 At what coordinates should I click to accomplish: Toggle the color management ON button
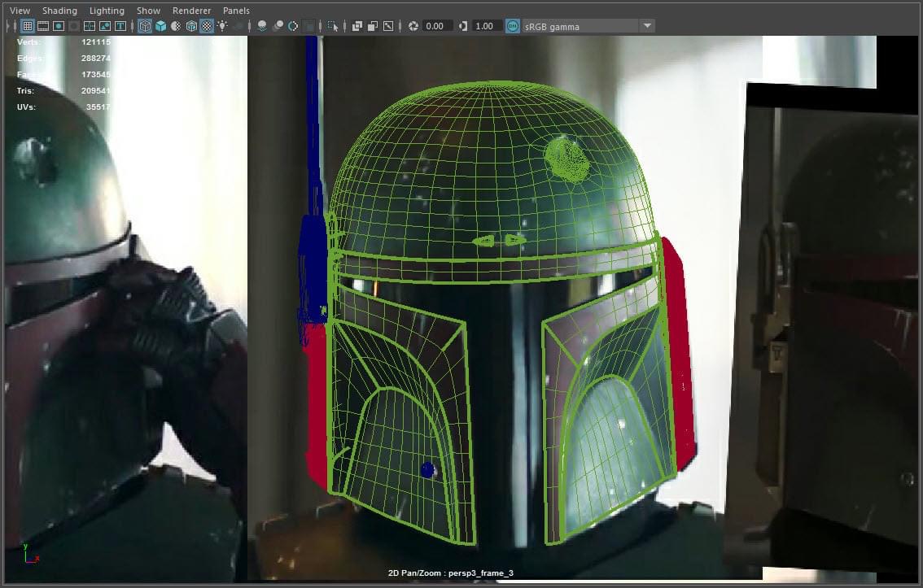(x=512, y=26)
